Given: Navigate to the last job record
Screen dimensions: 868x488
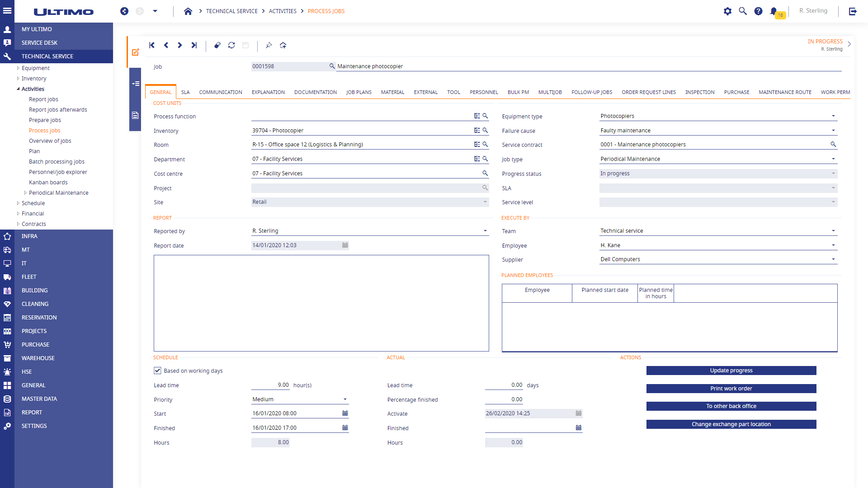Looking at the screenshot, I should click(194, 45).
